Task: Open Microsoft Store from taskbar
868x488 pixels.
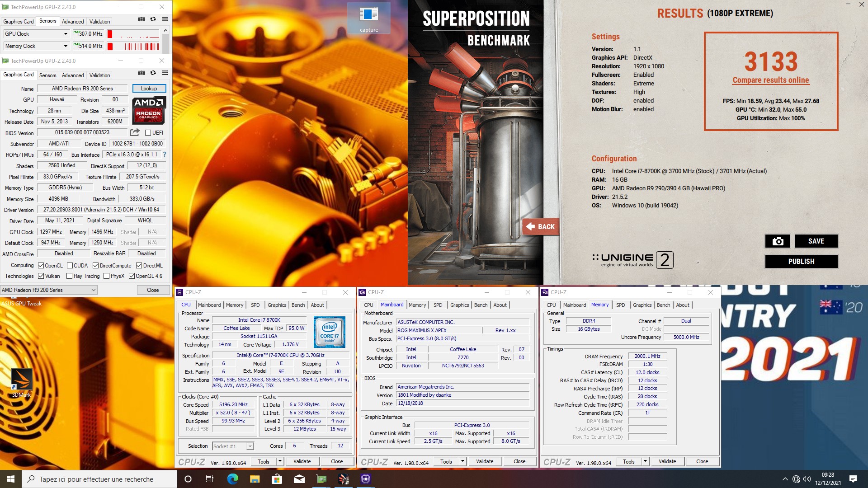Action: point(277,479)
